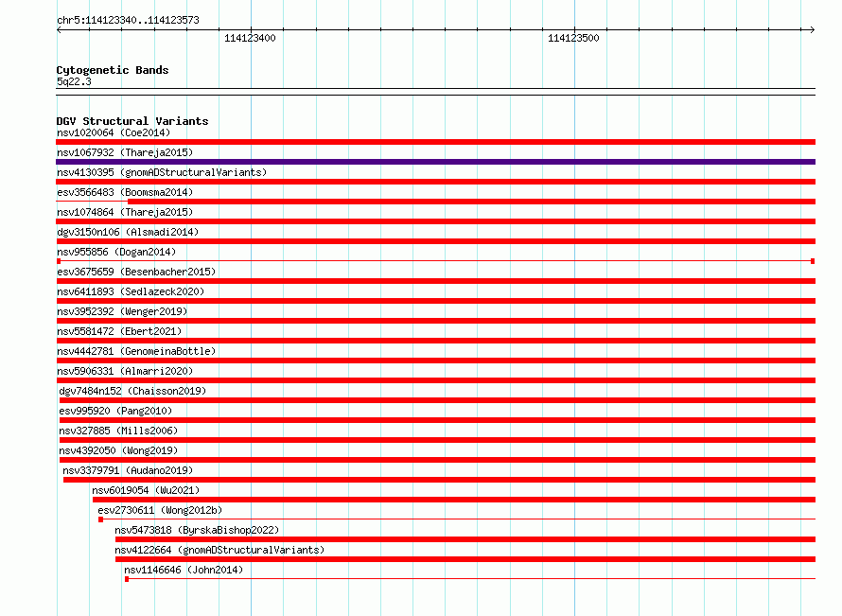Click the red bar under nsv4130395
The height and width of the screenshot is (616, 842).
click(x=435, y=182)
